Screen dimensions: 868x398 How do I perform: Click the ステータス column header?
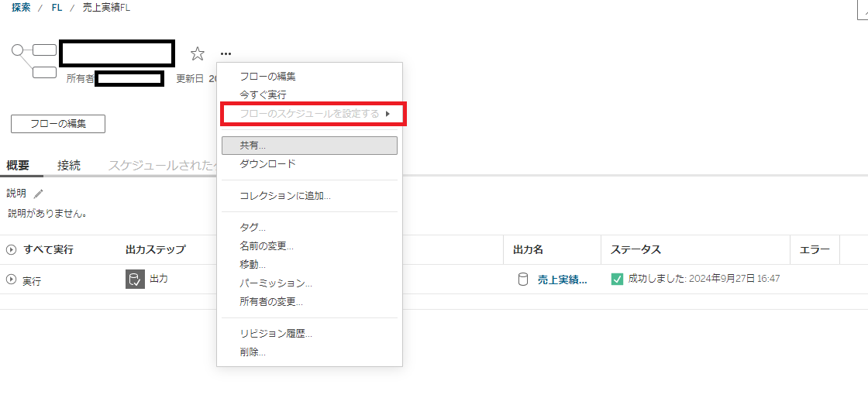(x=636, y=250)
